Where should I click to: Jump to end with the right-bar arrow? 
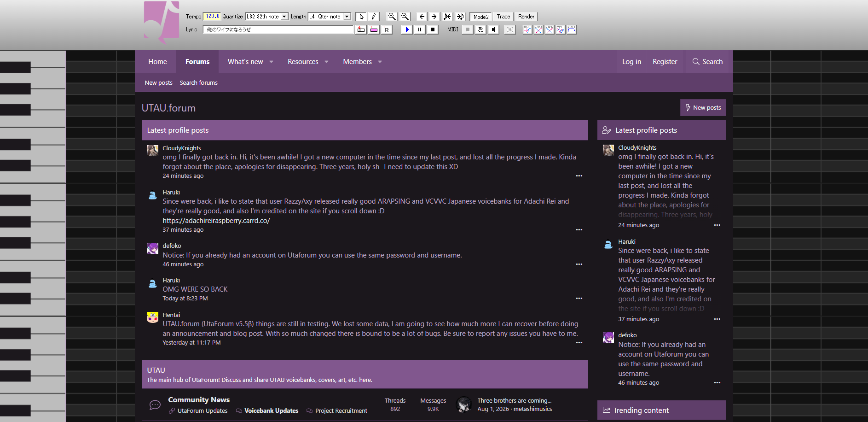434,17
